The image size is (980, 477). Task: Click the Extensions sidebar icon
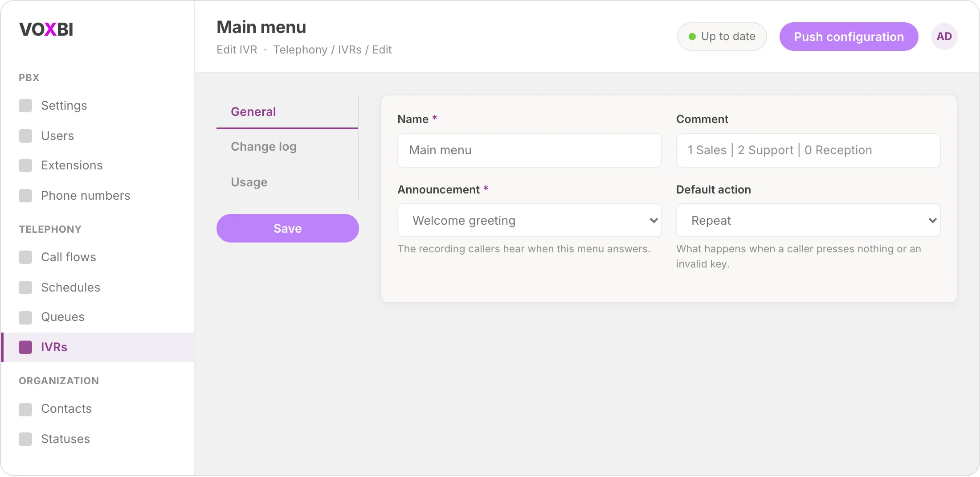[25, 165]
